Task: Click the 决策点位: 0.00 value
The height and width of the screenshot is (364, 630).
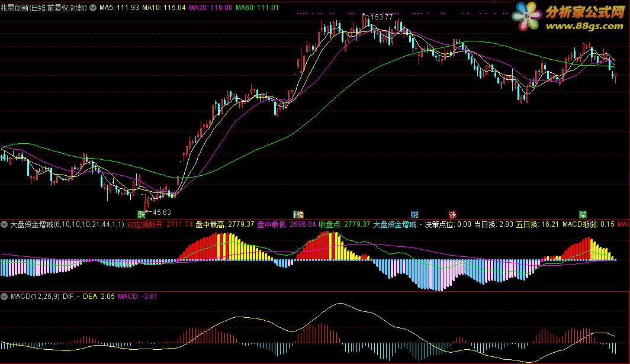Action: 448,224
